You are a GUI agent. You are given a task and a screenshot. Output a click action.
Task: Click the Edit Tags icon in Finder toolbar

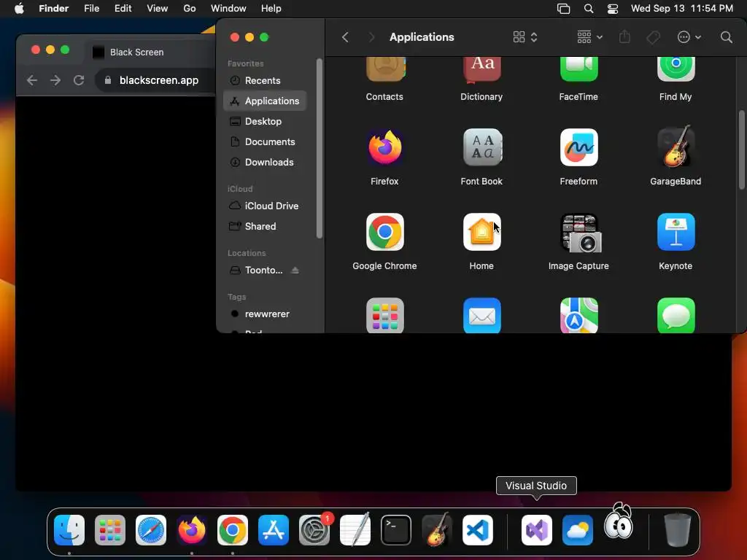coord(653,37)
